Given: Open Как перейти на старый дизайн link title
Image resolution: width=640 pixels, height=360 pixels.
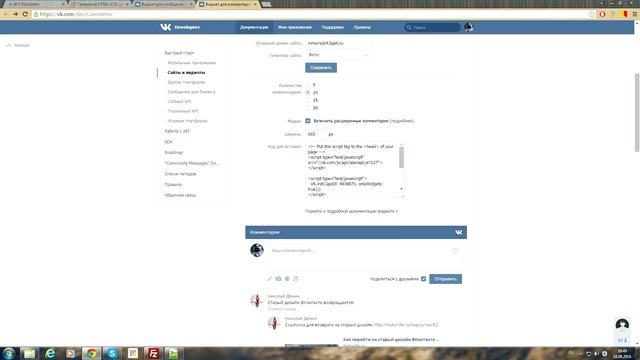Looking at the screenshot, I should [x=391, y=339].
